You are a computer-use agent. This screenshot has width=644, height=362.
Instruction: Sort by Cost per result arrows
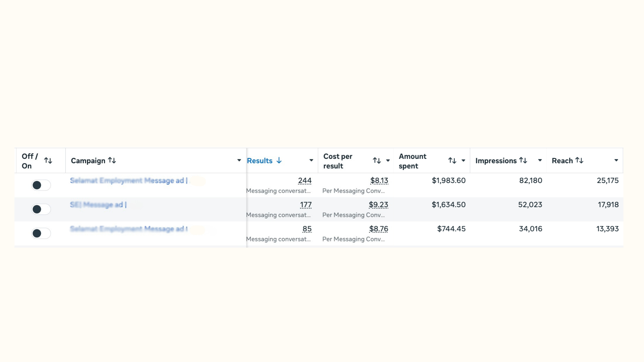click(x=377, y=161)
